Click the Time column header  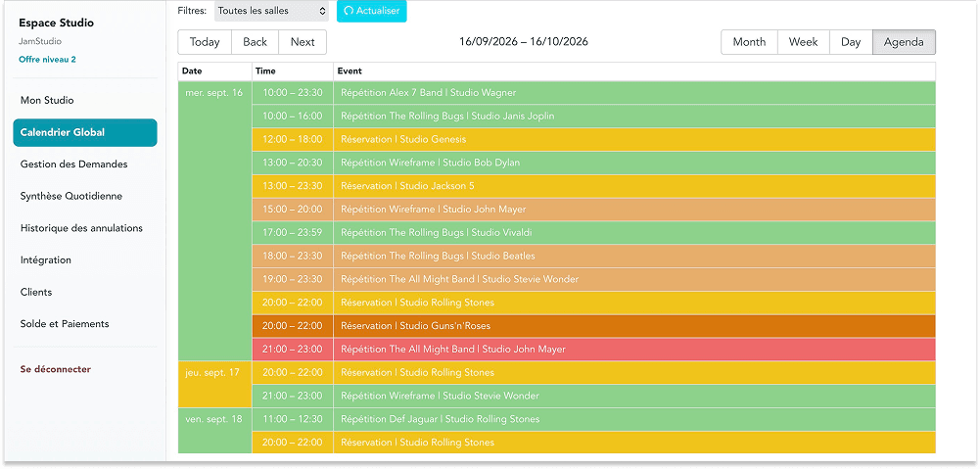(x=293, y=71)
